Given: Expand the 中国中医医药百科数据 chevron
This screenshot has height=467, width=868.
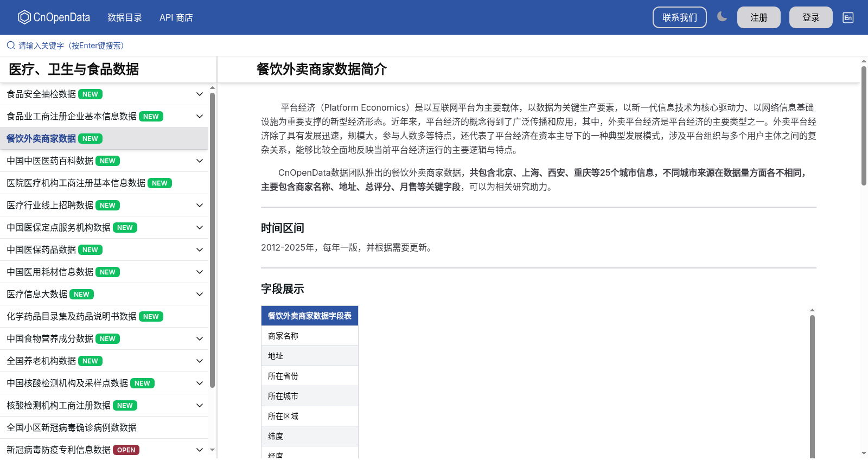Looking at the screenshot, I should tap(200, 161).
